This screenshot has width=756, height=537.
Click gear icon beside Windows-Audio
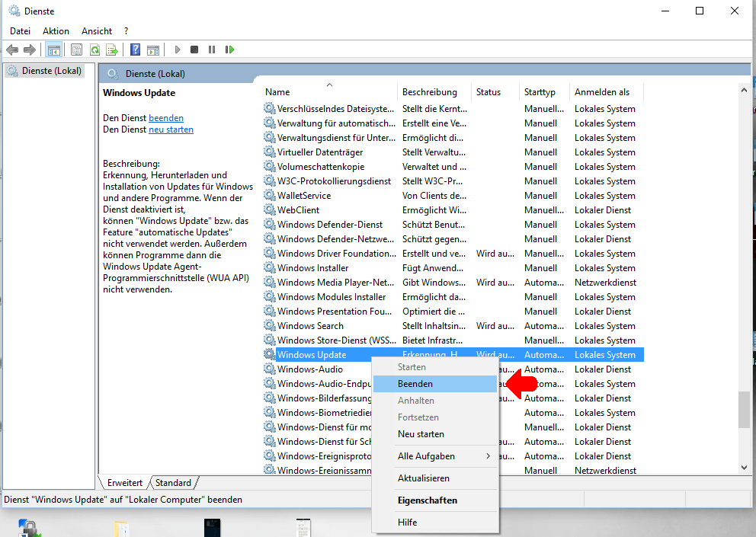270,369
